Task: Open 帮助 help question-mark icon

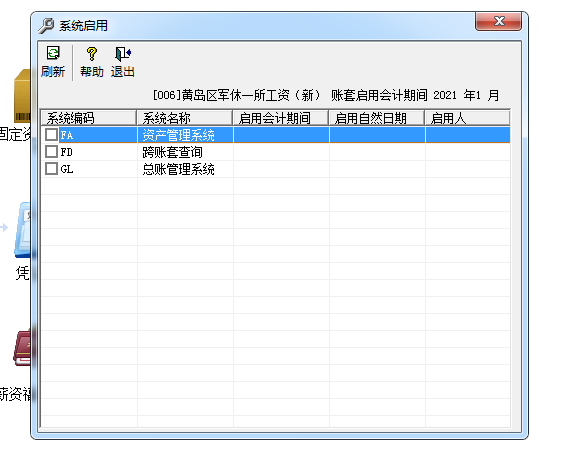Action: tap(92, 54)
